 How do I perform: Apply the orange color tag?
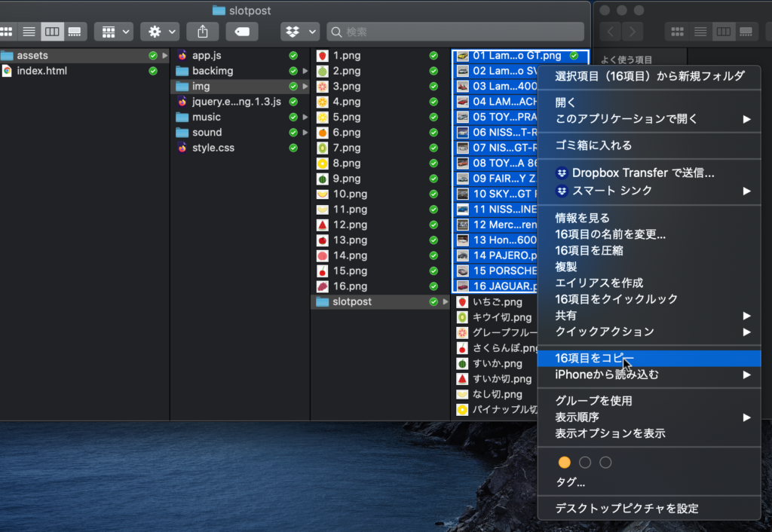point(564,462)
